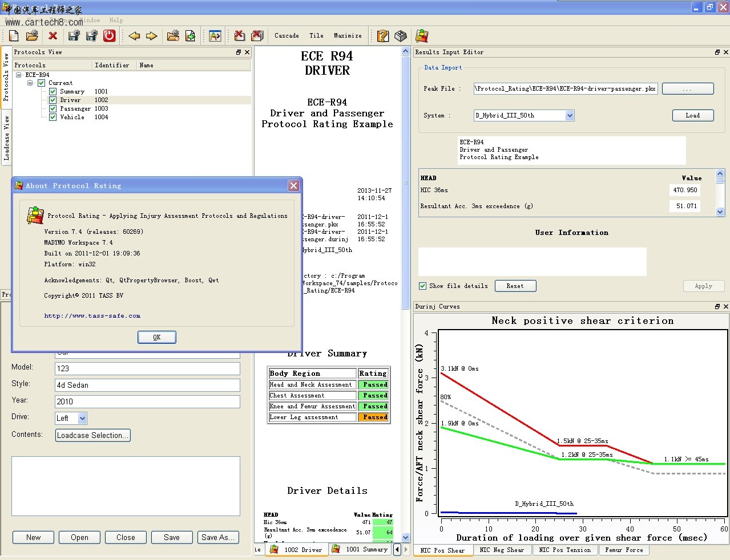Click the H cube icon in toolbar
Screen dimensions: 730x560
tap(401, 36)
